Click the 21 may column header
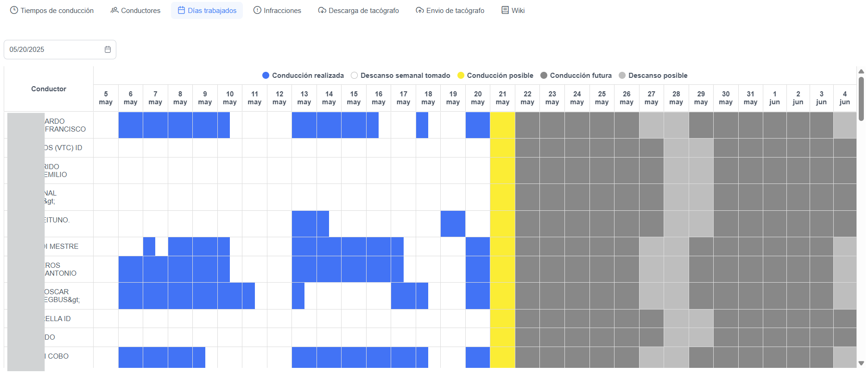This screenshot has width=868, height=379. tap(502, 98)
